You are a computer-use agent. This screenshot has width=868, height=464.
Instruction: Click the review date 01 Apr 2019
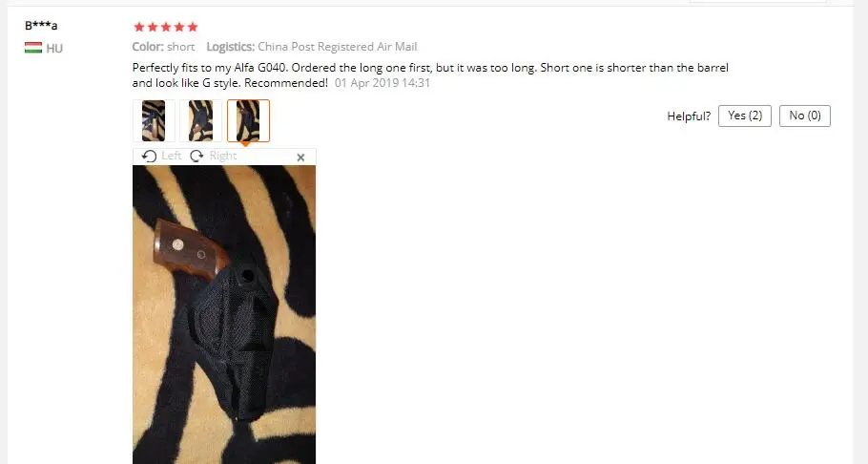click(x=382, y=83)
